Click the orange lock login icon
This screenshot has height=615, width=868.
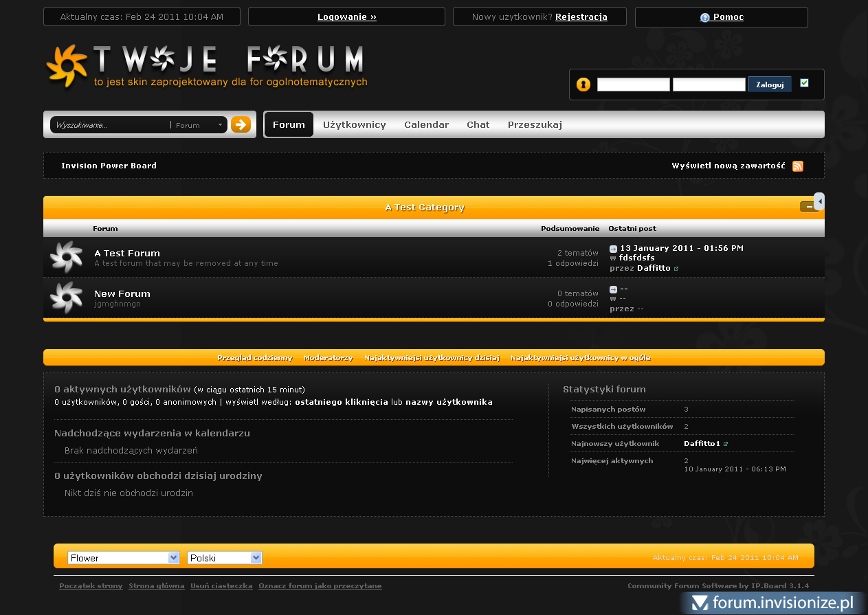[583, 85]
